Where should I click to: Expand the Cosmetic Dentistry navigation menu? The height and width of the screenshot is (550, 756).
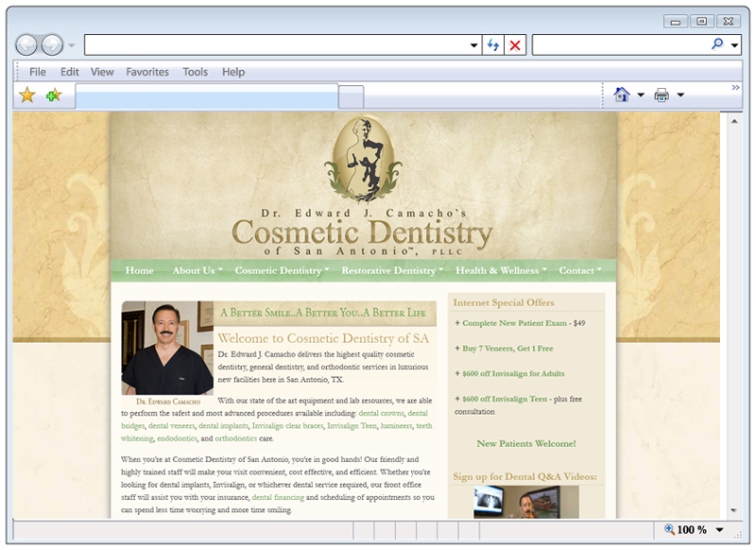(282, 270)
